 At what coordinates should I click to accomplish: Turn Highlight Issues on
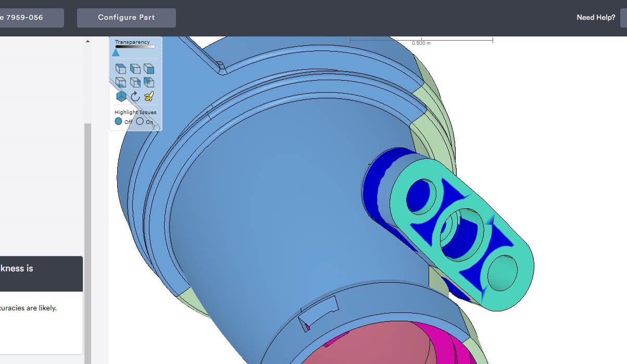coord(139,121)
